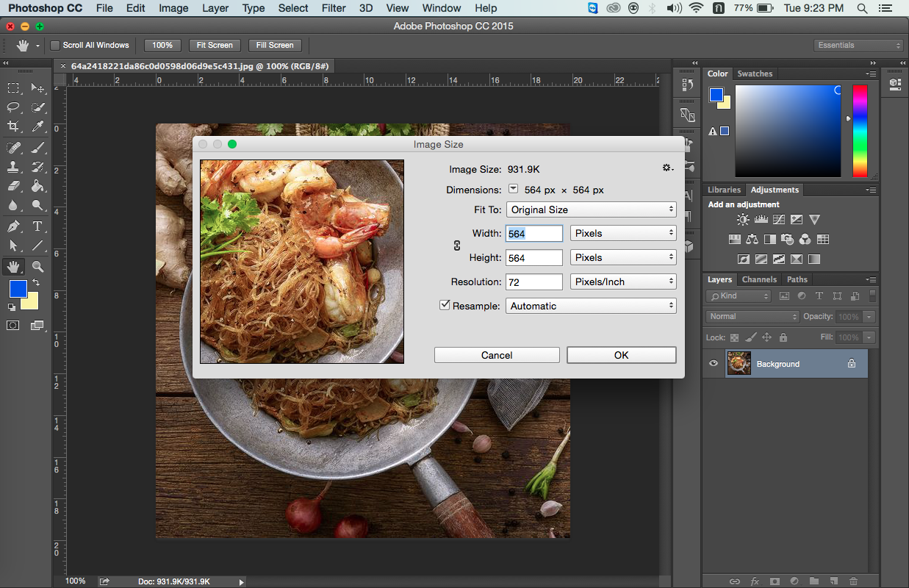The width and height of the screenshot is (909, 588).
Task: Switch to the Swatches tab
Action: tap(755, 73)
